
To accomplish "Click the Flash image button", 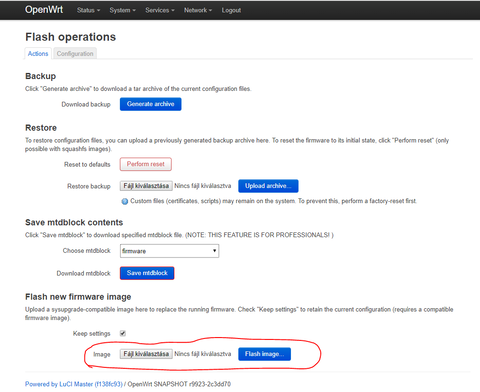I will [x=264, y=354].
